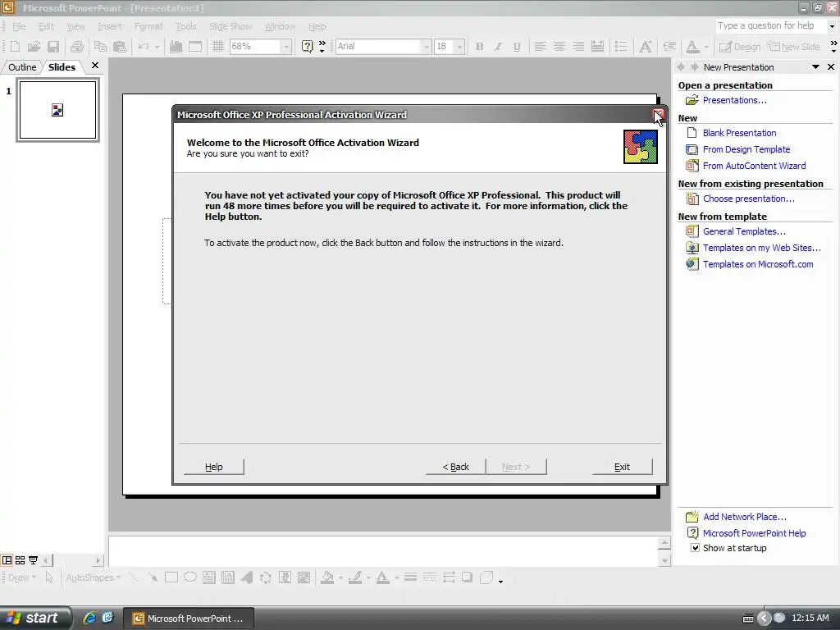Click the Underline formatting icon
Viewport: 840px width, 630px height.
517,47
